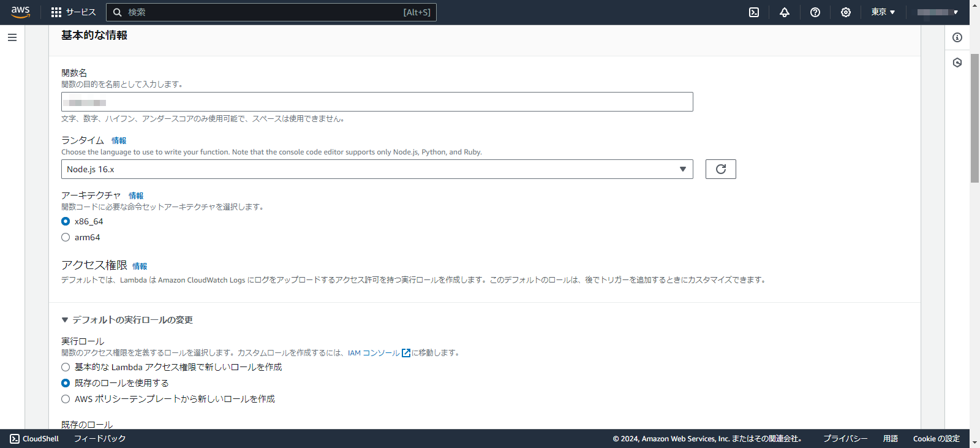This screenshot has height=448, width=980.
Task: Open the 用語 footer link
Action: 891,439
